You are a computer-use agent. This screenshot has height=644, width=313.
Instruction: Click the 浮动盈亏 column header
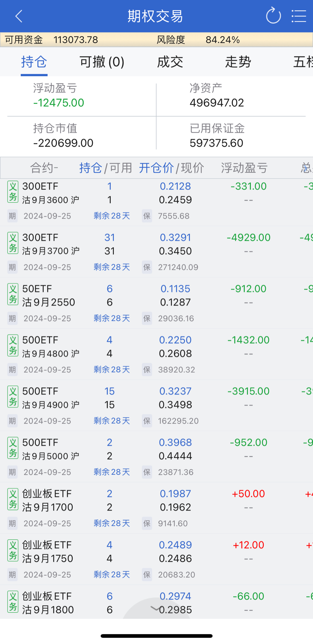[244, 168]
